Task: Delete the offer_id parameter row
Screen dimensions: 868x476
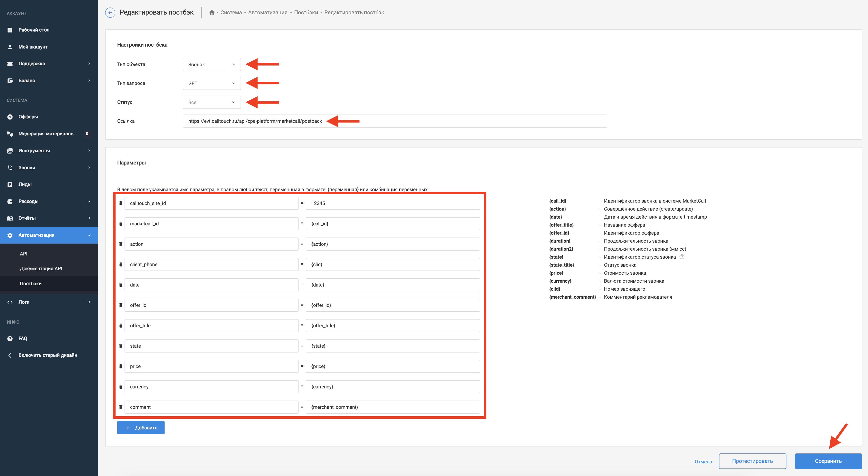Action: click(x=121, y=305)
